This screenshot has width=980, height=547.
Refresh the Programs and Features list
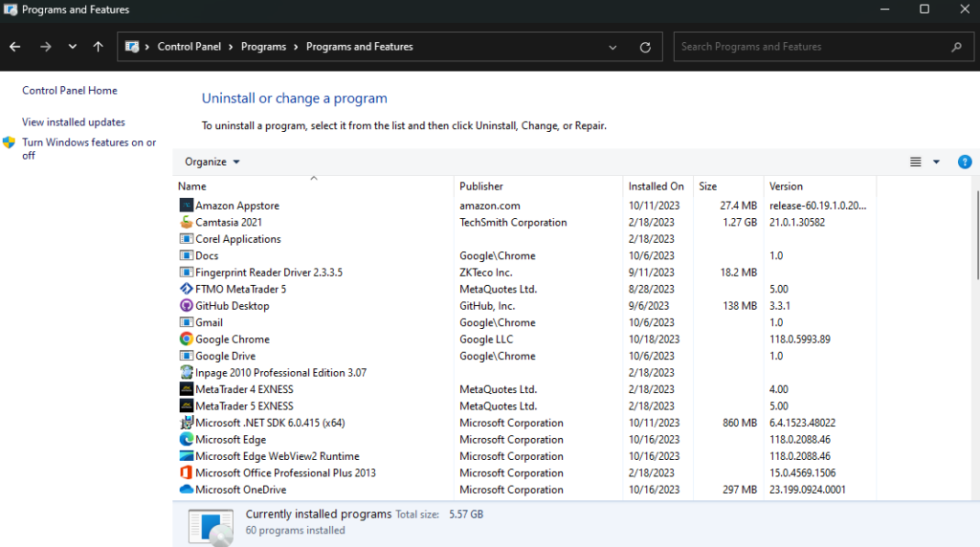[645, 47]
